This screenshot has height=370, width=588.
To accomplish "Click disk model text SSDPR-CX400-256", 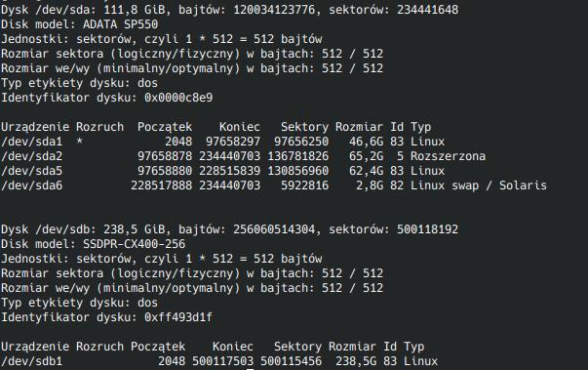I will coord(134,244).
